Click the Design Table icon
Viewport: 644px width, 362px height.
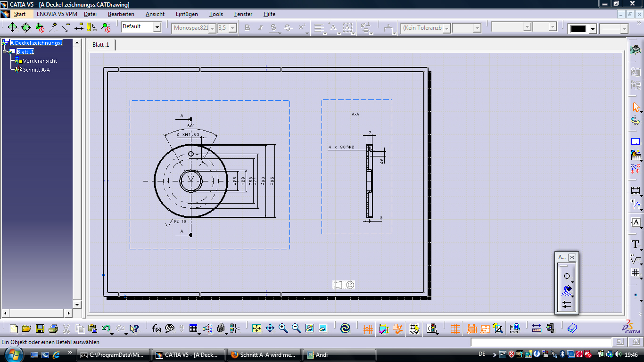pos(193,329)
